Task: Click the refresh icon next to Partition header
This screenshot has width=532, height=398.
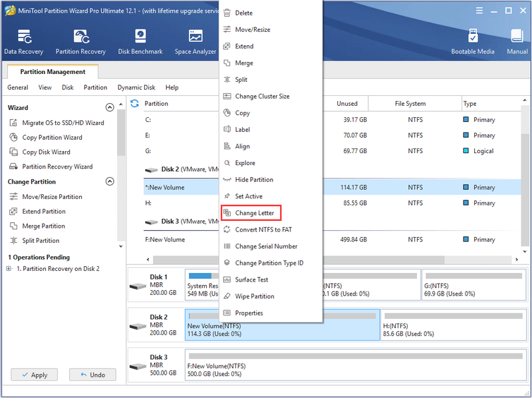Action: point(135,103)
